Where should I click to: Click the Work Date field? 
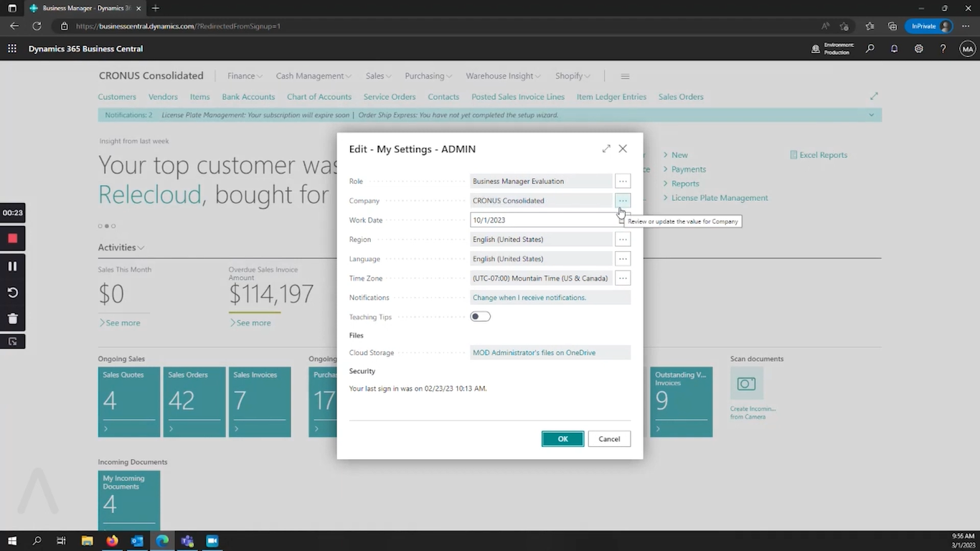pyautogui.click(x=542, y=220)
